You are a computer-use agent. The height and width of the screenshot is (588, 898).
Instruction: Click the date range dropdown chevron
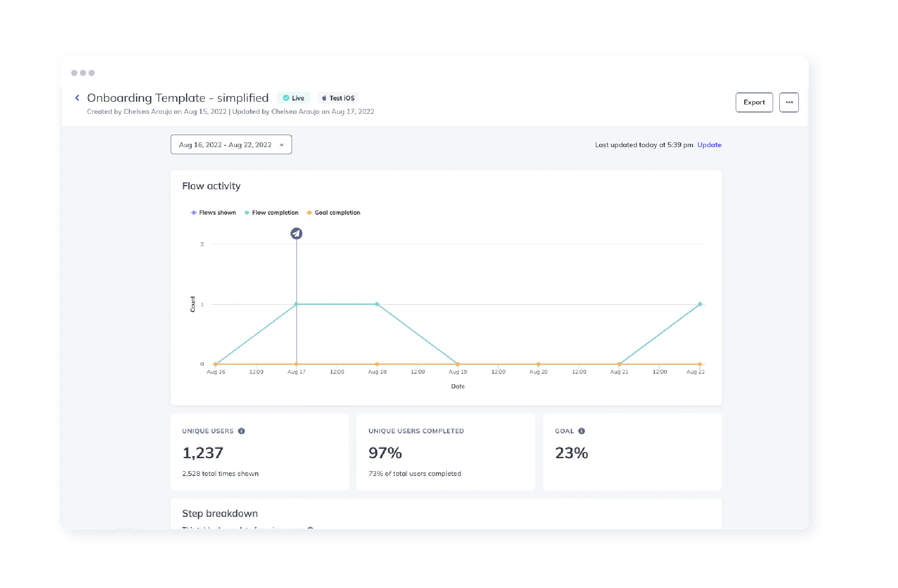pyautogui.click(x=281, y=145)
